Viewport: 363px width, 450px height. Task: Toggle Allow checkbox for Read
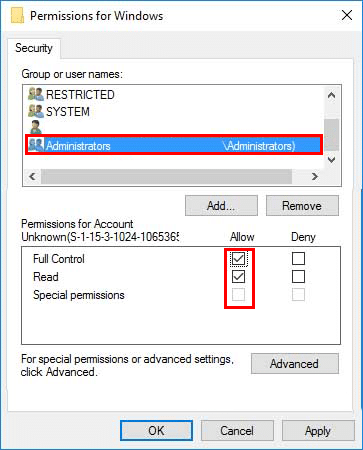coord(238,276)
